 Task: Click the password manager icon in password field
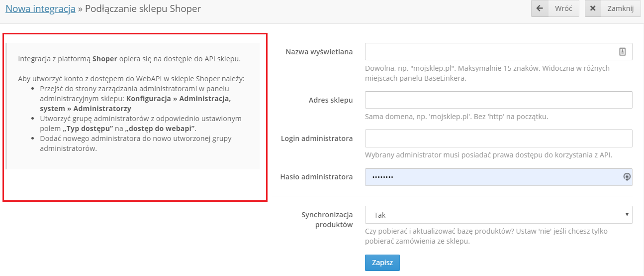point(627,177)
